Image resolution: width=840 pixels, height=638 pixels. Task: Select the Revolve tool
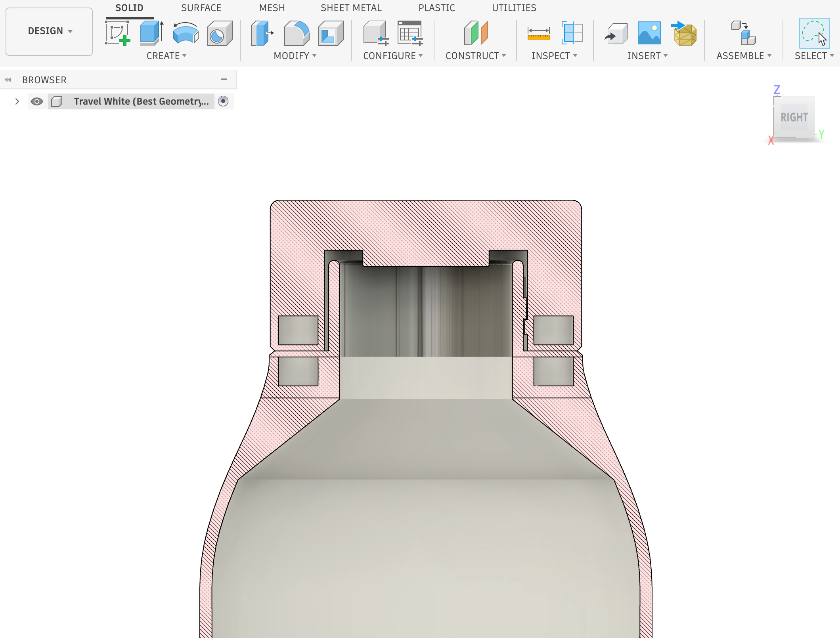click(186, 33)
